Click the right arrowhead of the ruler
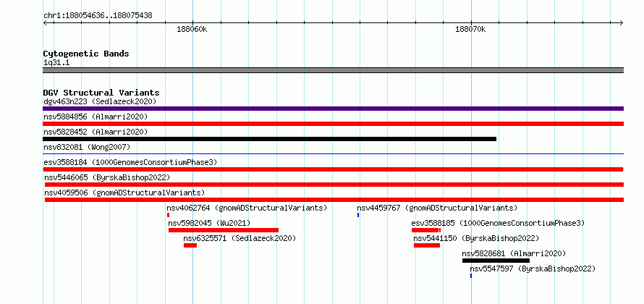Viewport: 644px width, 304px height. [622, 22]
